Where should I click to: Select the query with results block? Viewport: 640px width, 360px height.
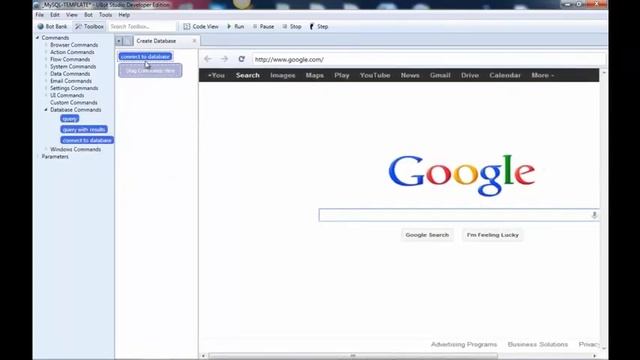pos(84,129)
